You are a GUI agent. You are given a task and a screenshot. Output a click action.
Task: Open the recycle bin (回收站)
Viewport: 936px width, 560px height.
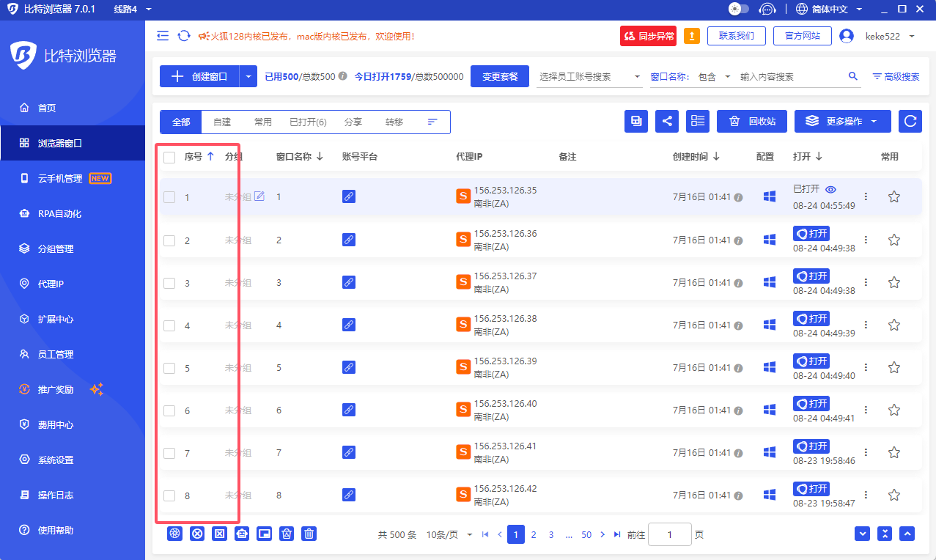(x=751, y=122)
